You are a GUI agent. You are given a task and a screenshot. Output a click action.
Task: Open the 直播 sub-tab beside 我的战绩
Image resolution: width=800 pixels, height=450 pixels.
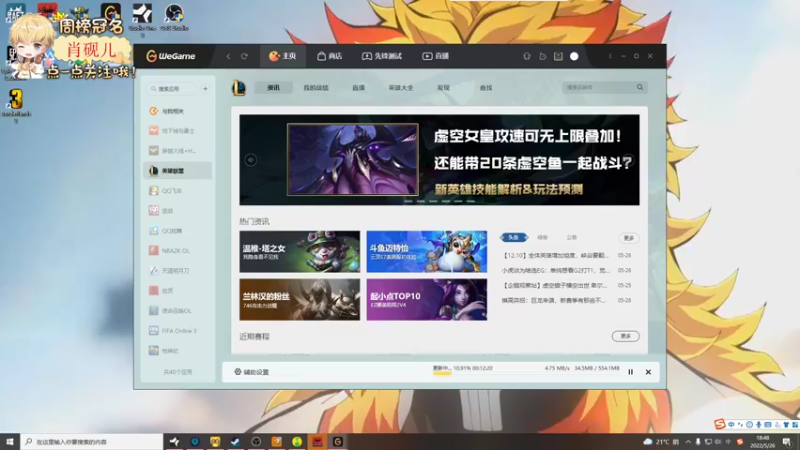pos(358,88)
